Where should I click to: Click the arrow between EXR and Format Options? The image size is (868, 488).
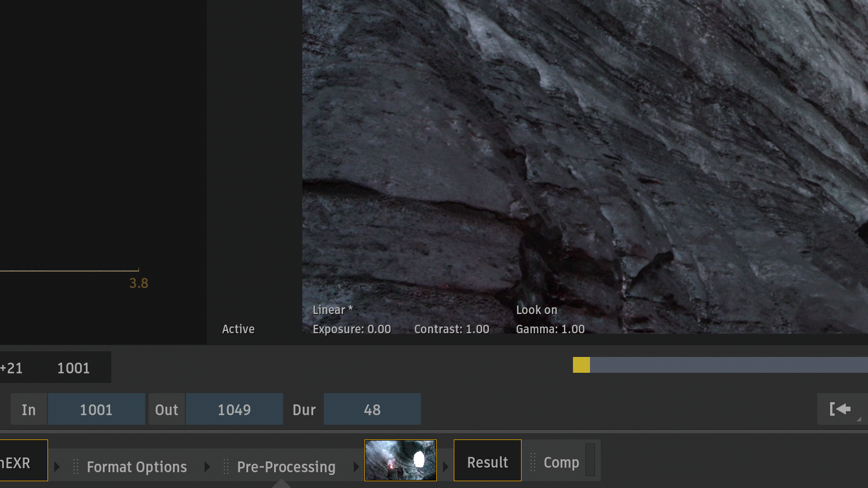point(57,467)
